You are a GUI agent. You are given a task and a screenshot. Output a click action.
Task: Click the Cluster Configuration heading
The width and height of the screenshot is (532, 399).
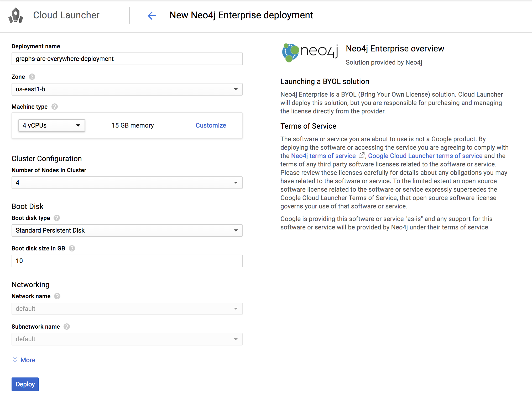pos(47,159)
